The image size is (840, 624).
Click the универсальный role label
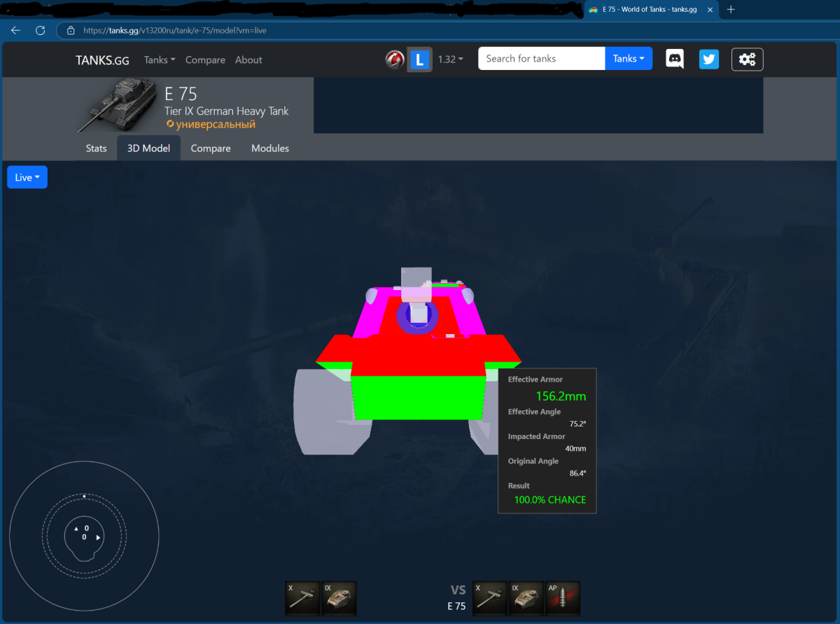216,124
